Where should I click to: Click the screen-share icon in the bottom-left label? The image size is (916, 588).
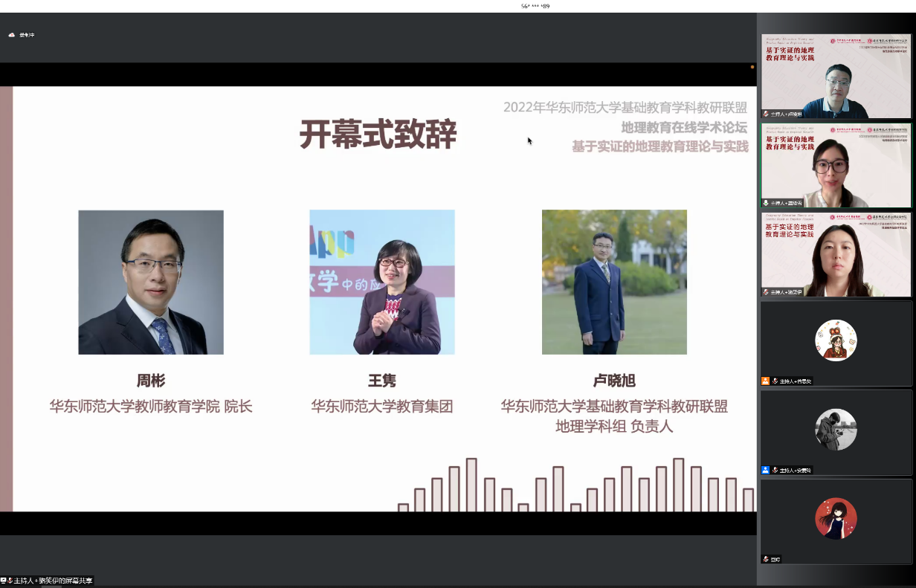coord(4,581)
